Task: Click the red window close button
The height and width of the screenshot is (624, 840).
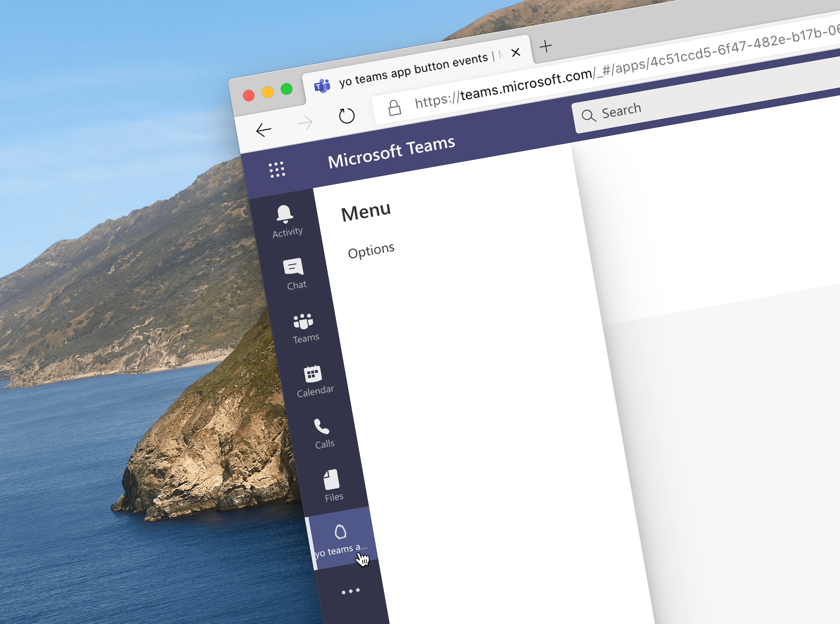Action: coord(249,96)
